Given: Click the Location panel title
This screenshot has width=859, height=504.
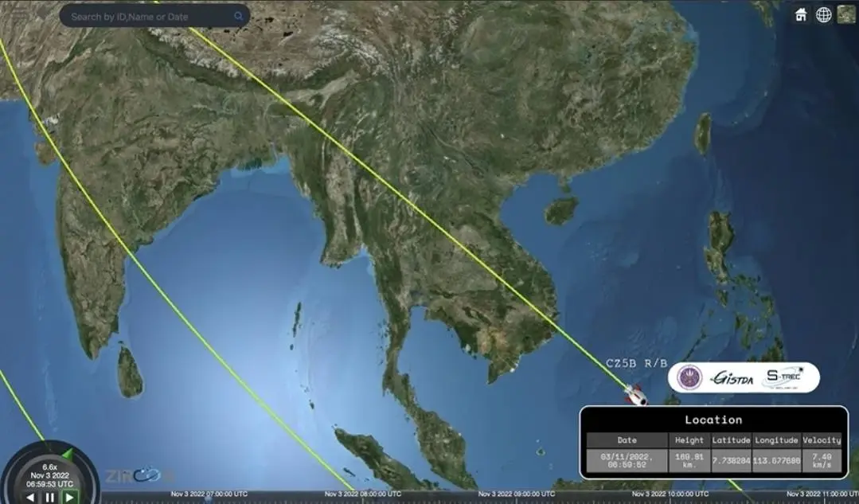Looking at the screenshot, I should pyautogui.click(x=713, y=420).
